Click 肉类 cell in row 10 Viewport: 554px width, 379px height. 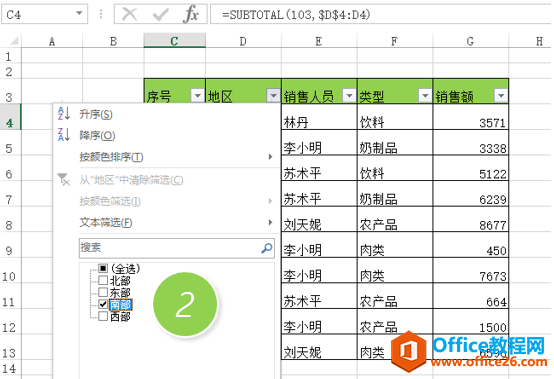pos(395,270)
